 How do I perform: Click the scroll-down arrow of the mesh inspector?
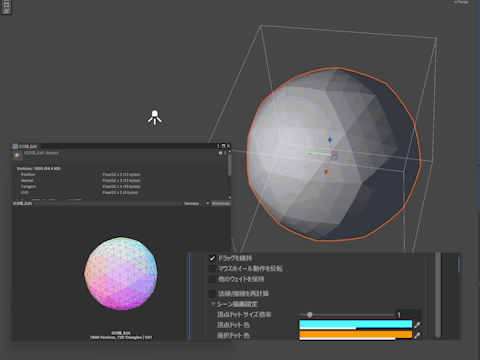[229, 198]
